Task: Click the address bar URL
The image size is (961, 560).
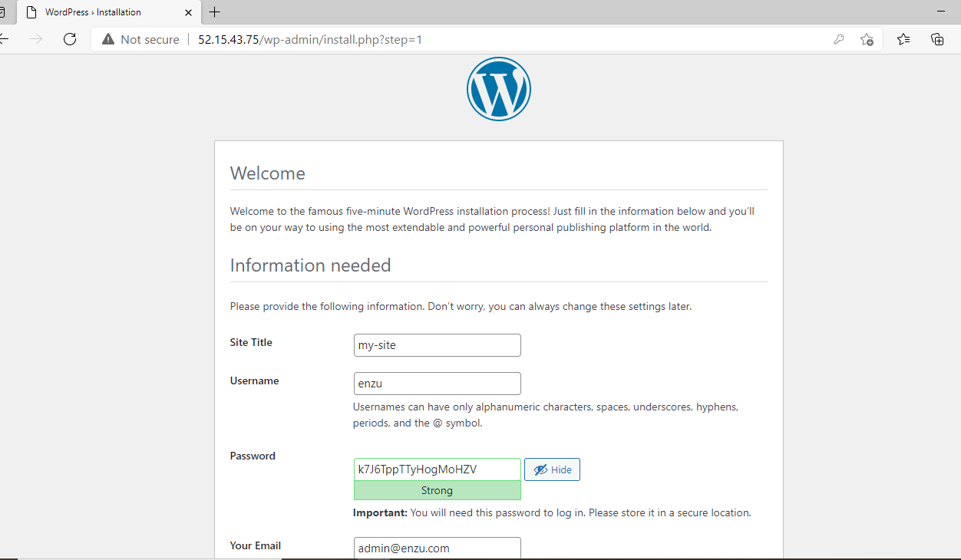Action: (x=310, y=39)
